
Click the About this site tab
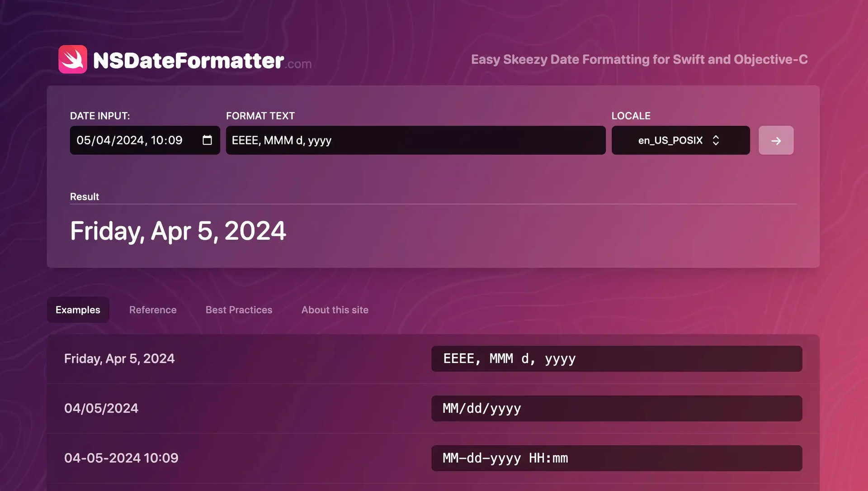tap(335, 309)
